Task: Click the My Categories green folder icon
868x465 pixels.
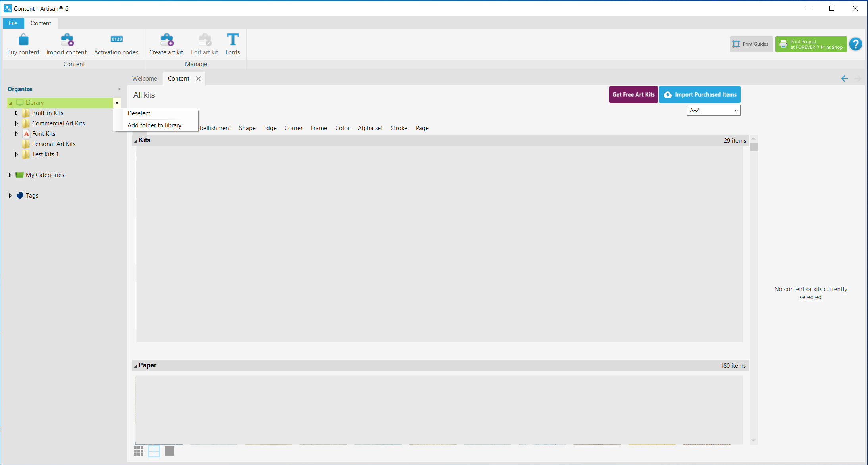Action: pos(20,175)
